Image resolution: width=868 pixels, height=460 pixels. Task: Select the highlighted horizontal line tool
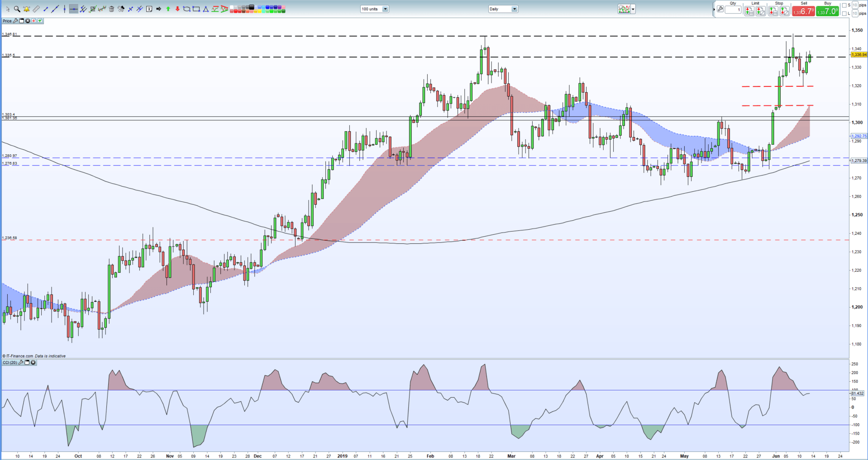[74, 9]
